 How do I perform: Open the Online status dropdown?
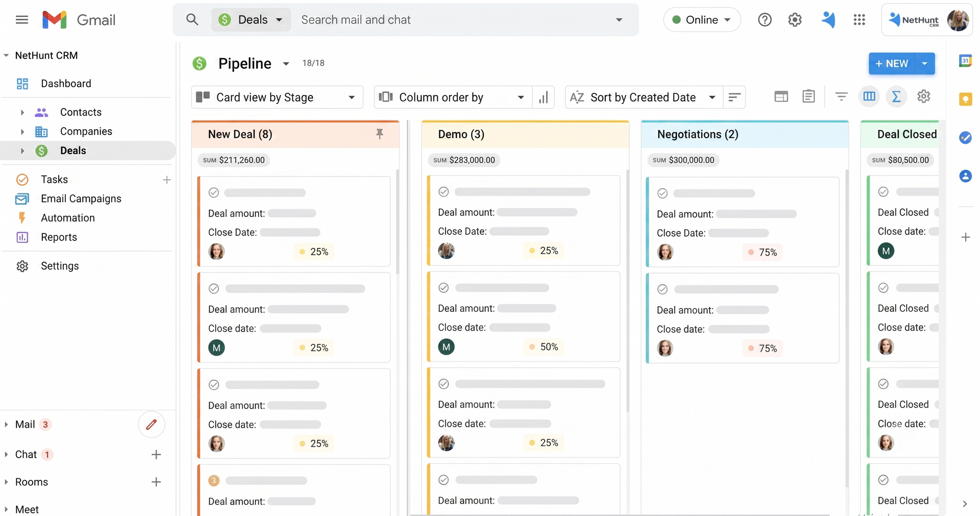(x=702, y=20)
